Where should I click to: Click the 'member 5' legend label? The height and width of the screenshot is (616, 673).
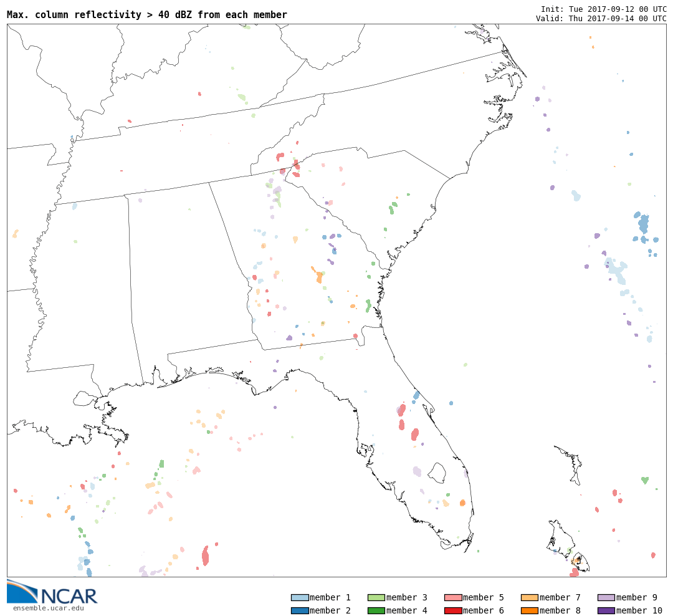coord(484,597)
